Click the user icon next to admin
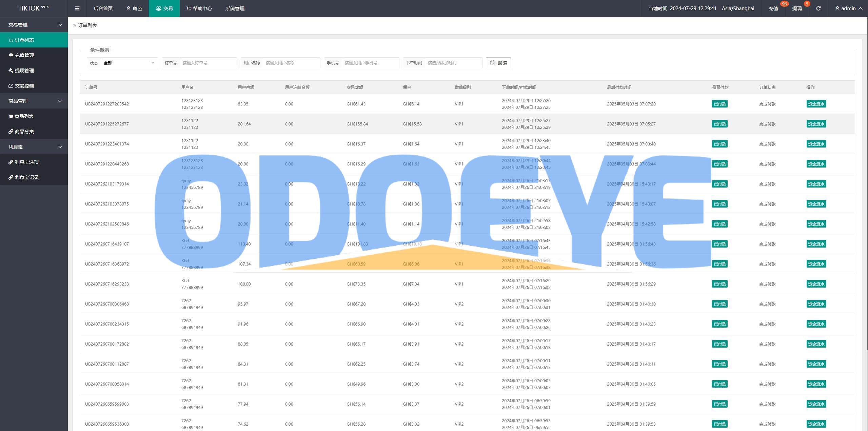The width and height of the screenshot is (868, 431). 837,8
